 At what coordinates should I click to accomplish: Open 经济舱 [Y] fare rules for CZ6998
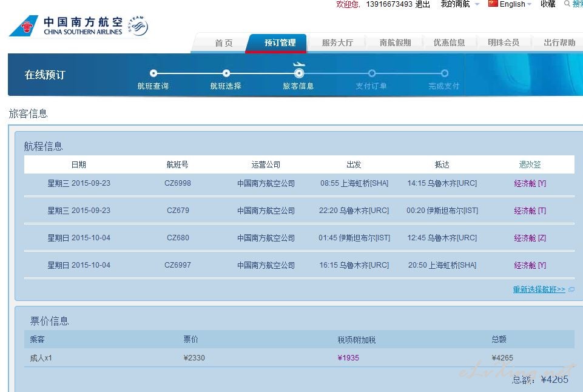coord(530,183)
